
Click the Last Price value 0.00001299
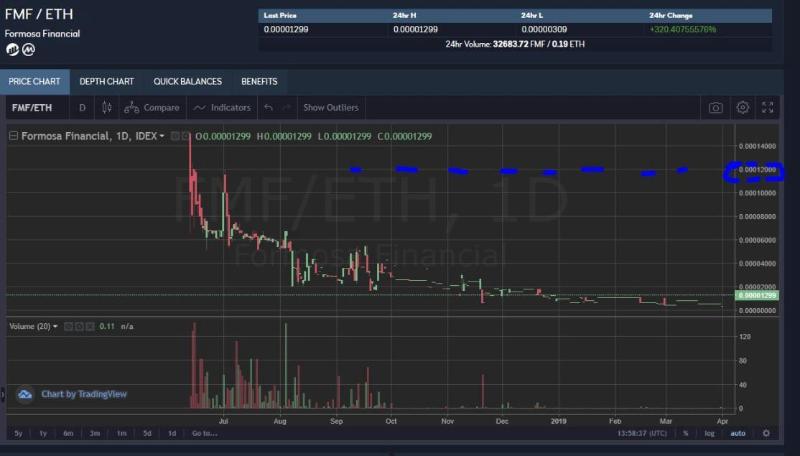click(286, 30)
